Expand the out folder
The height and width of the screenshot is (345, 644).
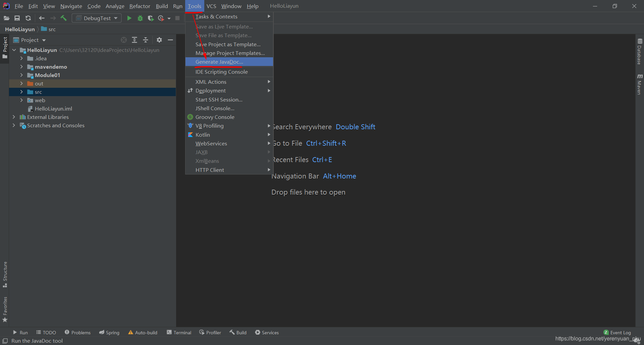[x=21, y=83]
